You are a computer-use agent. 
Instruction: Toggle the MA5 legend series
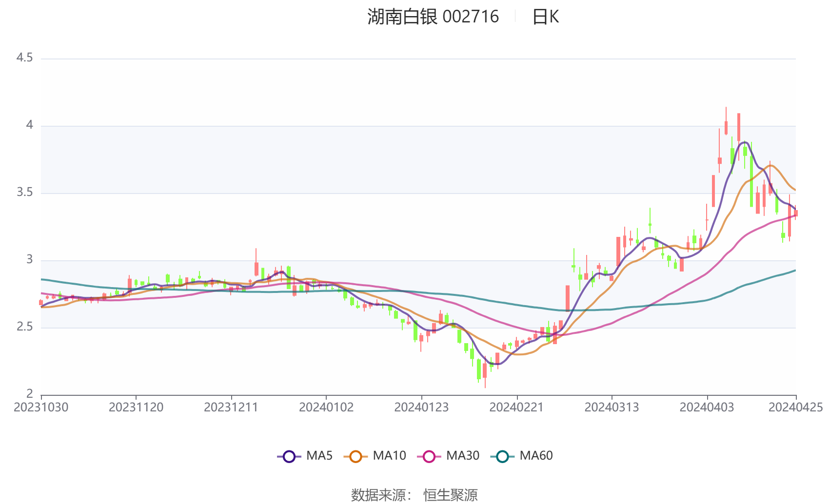(x=305, y=456)
